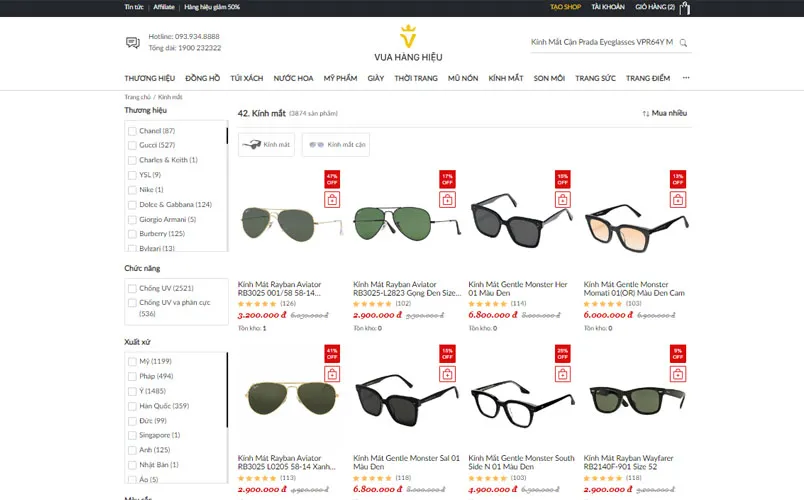Add Gentle Monster Sal 01 to cart
This screenshot has width=804, height=500.
[x=447, y=374]
